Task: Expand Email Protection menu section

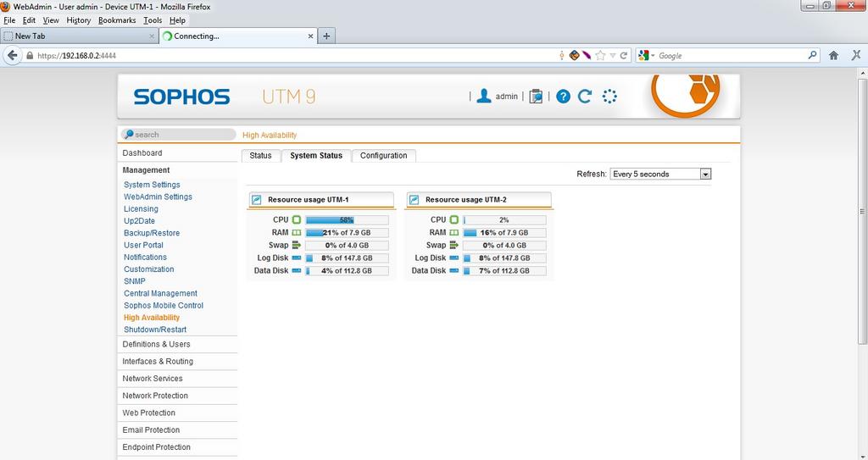Action: tap(177, 430)
